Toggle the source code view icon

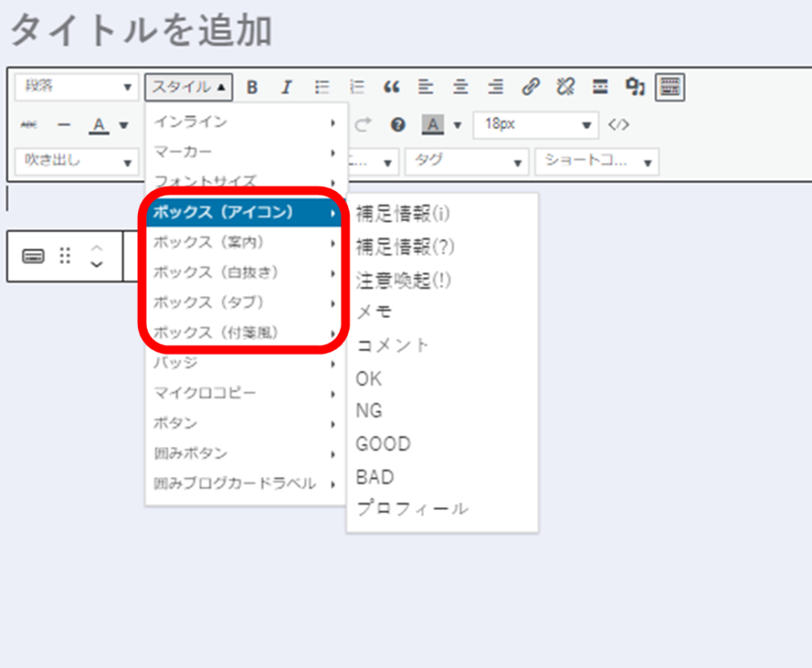click(x=619, y=124)
